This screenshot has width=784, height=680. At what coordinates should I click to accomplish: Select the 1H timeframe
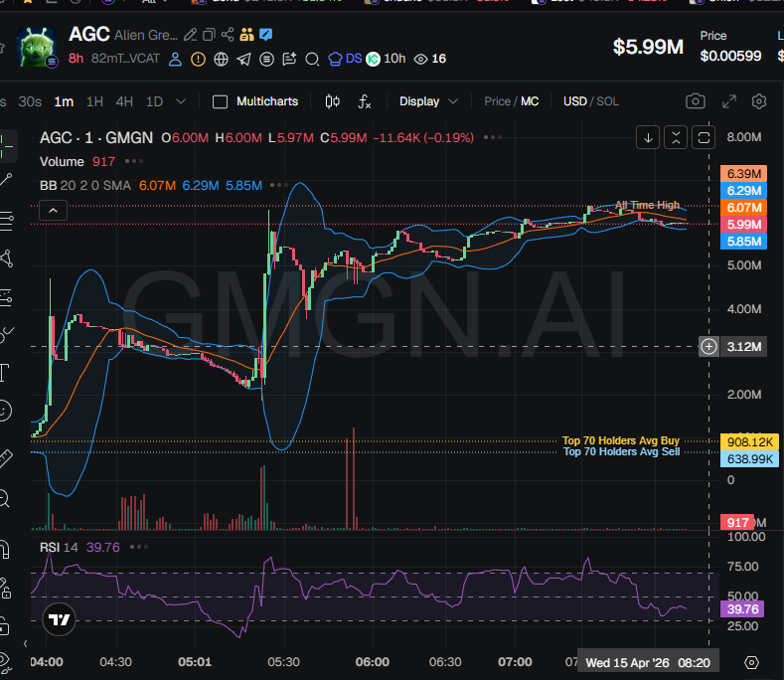pyautogui.click(x=94, y=101)
